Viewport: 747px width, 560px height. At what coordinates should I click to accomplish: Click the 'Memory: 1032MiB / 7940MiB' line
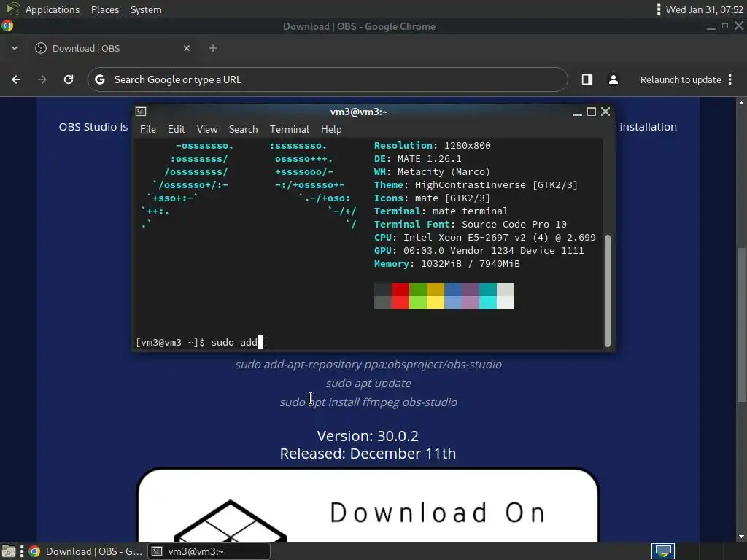(447, 263)
